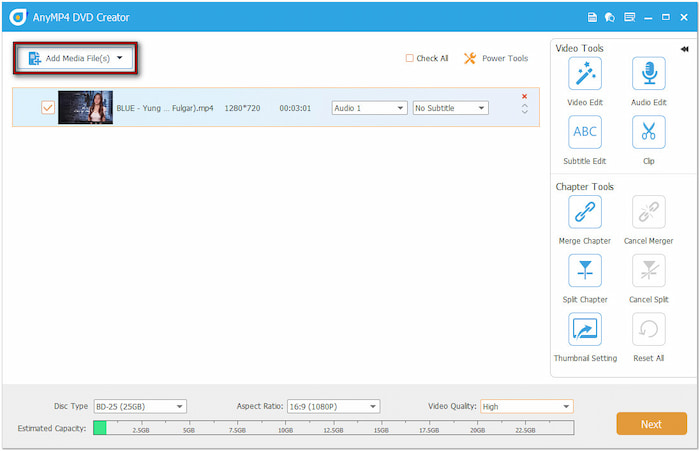Open the Video Quality dropdown
700x451 pixels.
pos(526,406)
